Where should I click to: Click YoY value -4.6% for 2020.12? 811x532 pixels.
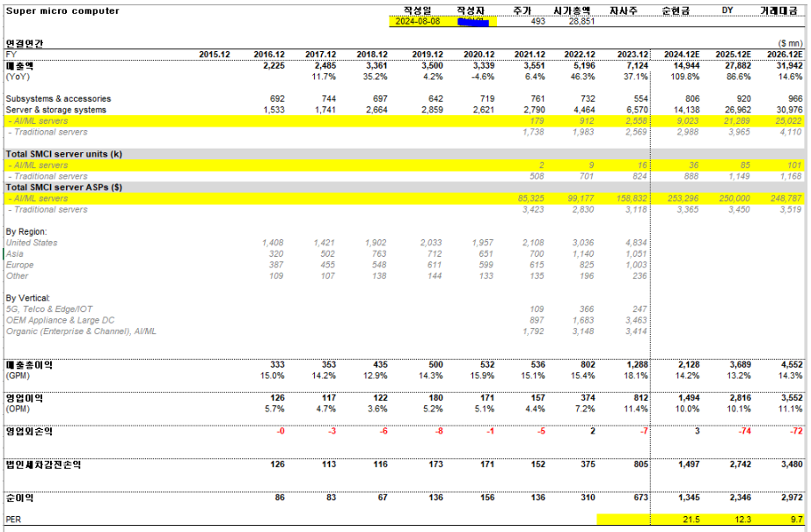tap(483, 77)
